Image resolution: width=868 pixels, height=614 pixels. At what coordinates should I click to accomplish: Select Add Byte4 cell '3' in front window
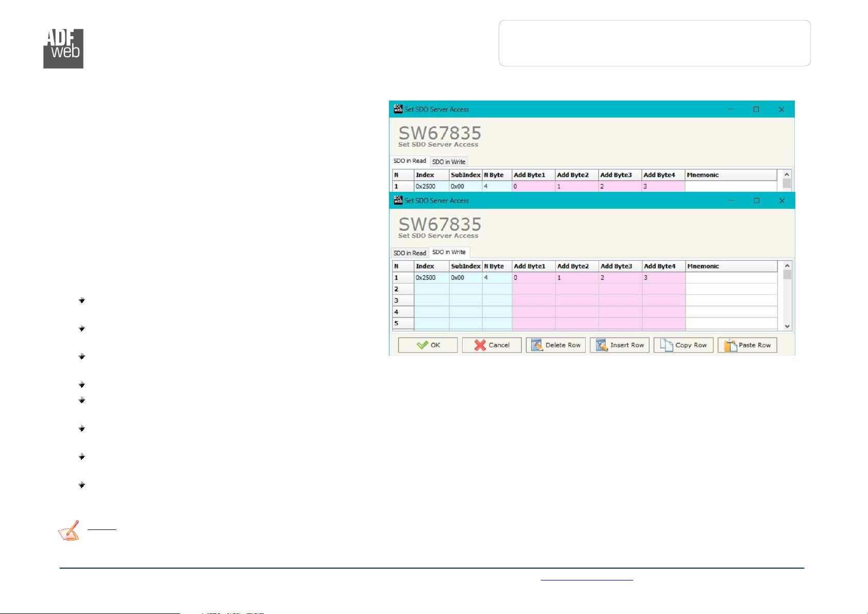tap(663, 277)
